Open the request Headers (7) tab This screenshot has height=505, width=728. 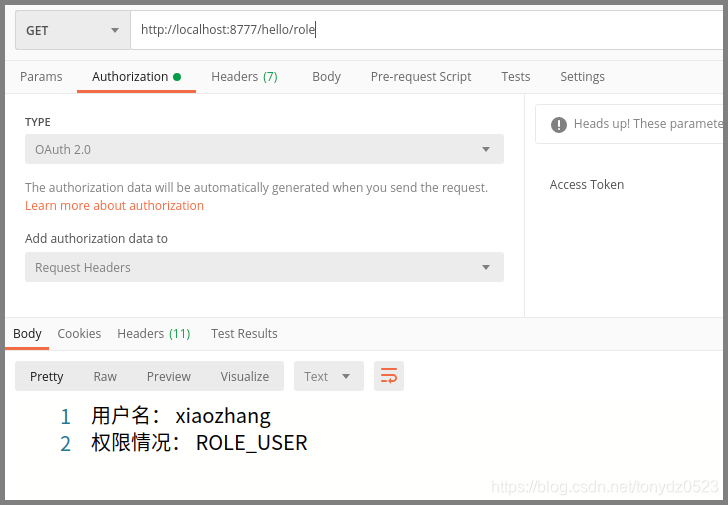click(244, 77)
